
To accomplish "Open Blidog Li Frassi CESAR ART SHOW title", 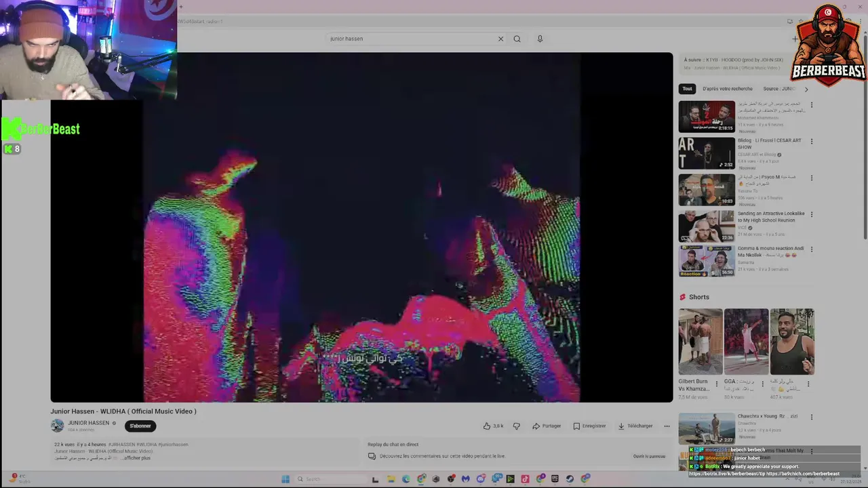I will coord(770,144).
